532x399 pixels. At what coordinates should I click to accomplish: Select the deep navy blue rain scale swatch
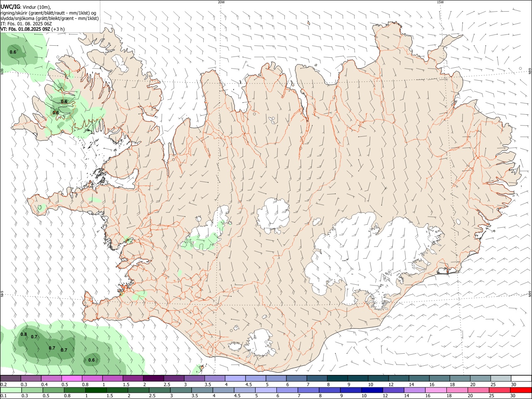[x=371, y=390]
